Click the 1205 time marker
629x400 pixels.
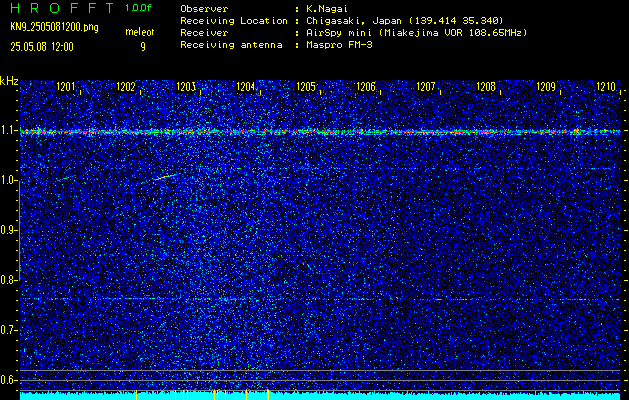click(x=306, y=87)
